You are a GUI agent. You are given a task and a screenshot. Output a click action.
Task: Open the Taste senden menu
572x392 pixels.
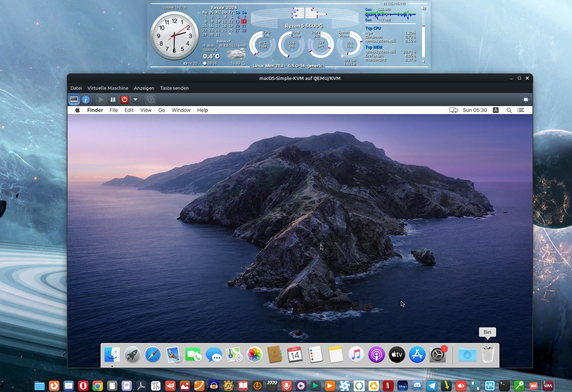tap(174, 88)
